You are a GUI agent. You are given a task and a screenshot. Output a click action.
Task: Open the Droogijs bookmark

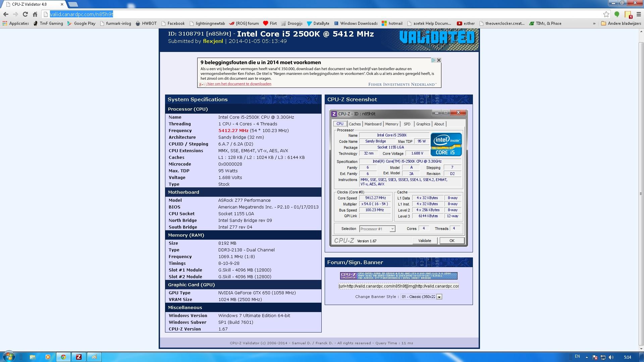click(291, 23)
